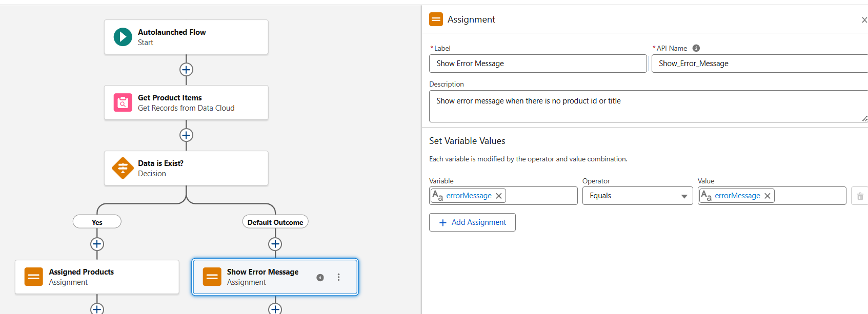This screenshot has height=314, width=868.
Task: Click the Assigned Products assignment icon
Action: point(34,277)
